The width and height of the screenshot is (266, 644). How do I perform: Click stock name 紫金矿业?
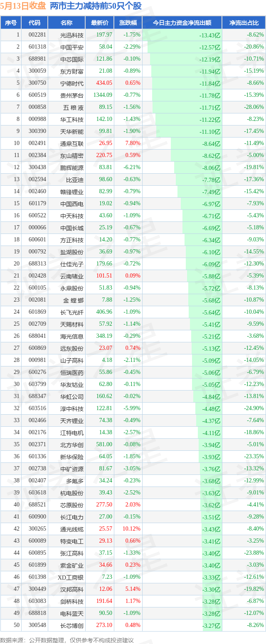[72, 565]
